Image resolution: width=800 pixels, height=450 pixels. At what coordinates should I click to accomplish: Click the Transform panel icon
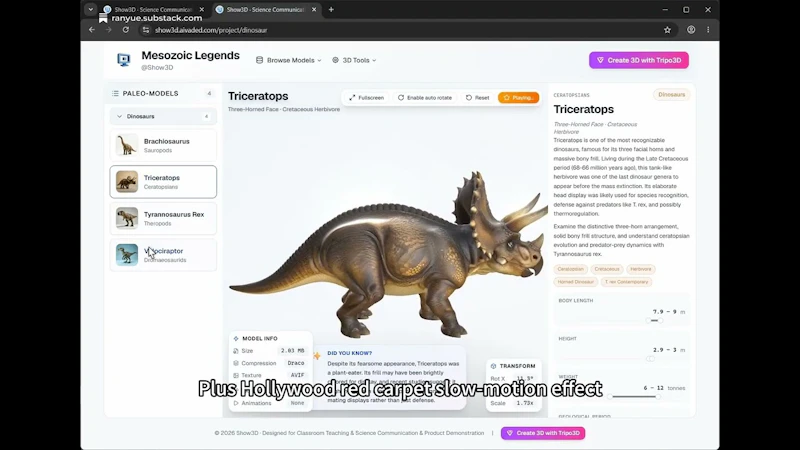click(493, 366)
